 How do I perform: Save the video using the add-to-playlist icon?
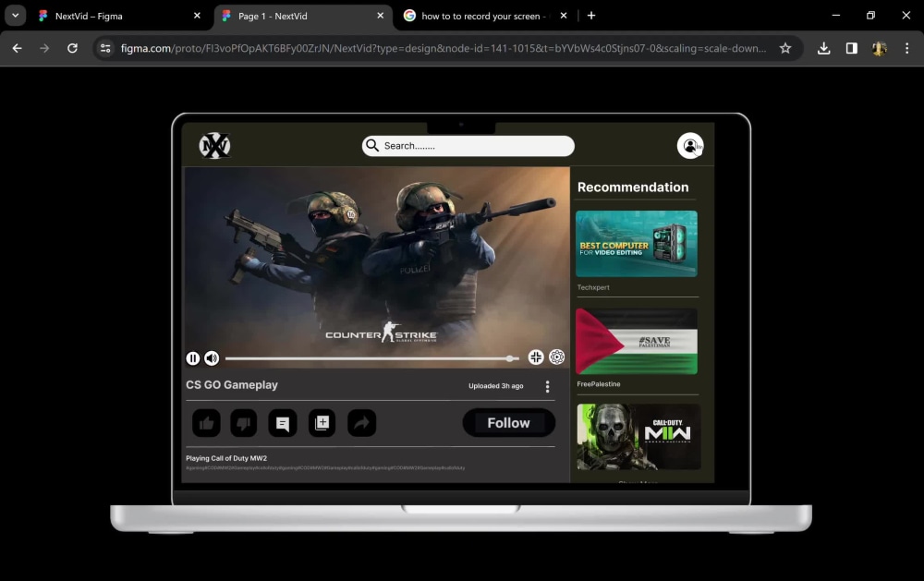322,423
